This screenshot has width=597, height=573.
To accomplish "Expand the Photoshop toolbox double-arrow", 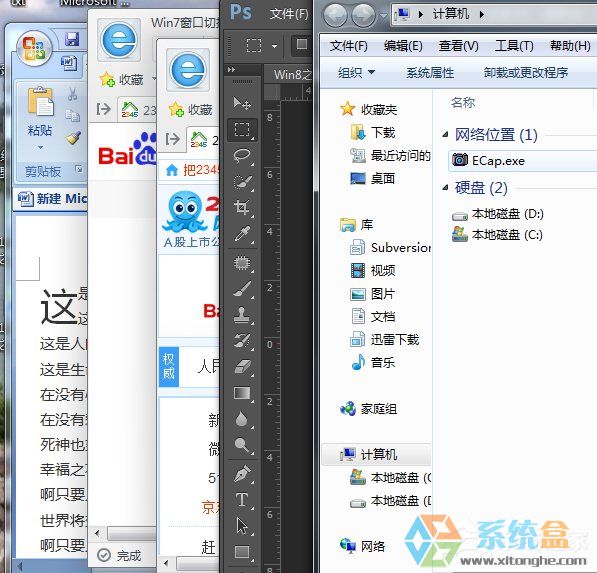I will (231, 70).
